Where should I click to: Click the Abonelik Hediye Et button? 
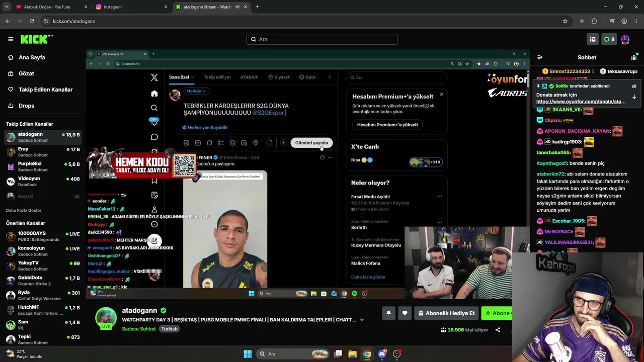pyautogui.click(x=446, y=313)
